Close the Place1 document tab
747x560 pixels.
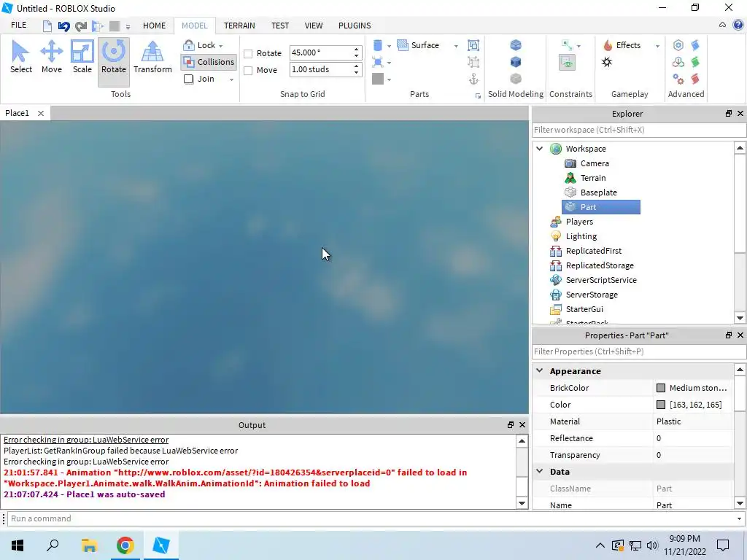point(41,113)
